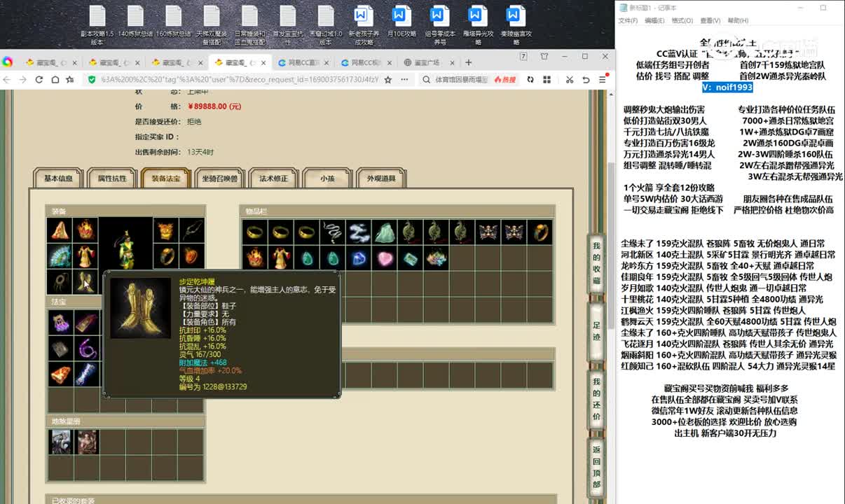Switch to the 小孩 tab
Screen dimensions: 845x504
pyautogui.click(x=327, y=178)
